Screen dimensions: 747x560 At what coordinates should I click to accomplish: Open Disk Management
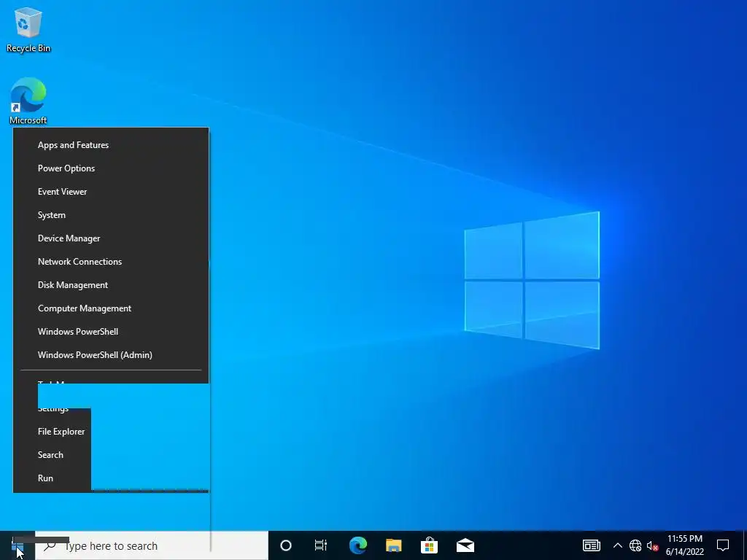(111, 285)
